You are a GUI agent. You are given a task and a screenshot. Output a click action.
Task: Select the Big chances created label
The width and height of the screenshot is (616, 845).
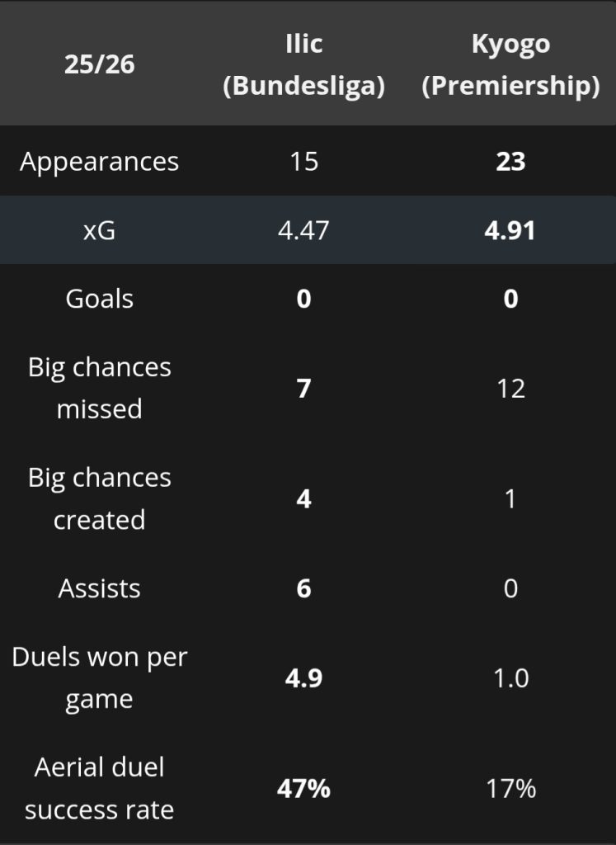coord(99,498)
